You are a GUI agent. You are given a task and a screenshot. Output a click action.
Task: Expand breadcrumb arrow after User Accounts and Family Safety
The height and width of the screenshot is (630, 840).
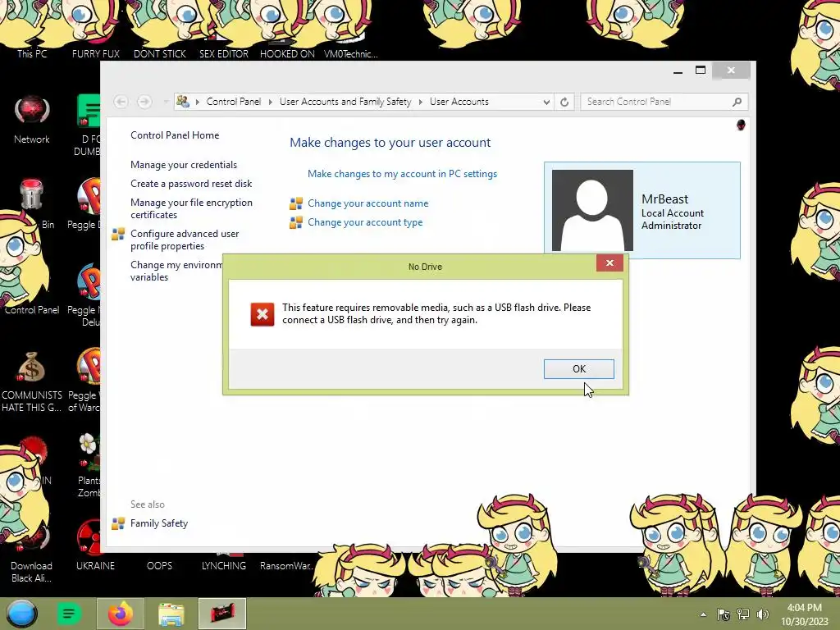(x=421, y=101)
